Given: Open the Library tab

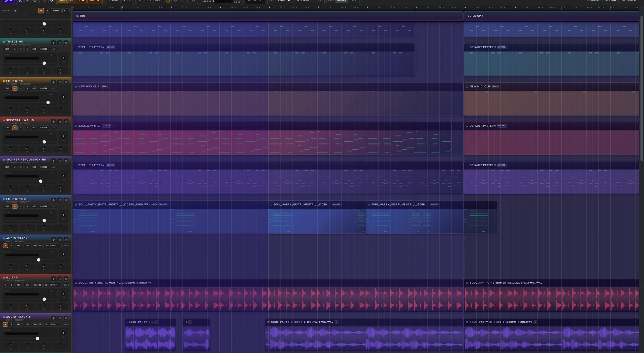Looking at the screenshot, I should (x=629, y=1).
